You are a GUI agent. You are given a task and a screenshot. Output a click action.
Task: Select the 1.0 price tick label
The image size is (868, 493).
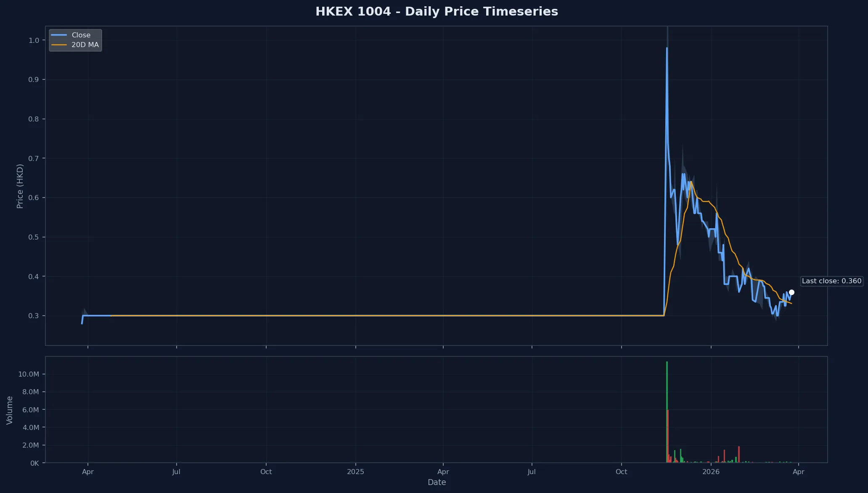tap(33, 40)
